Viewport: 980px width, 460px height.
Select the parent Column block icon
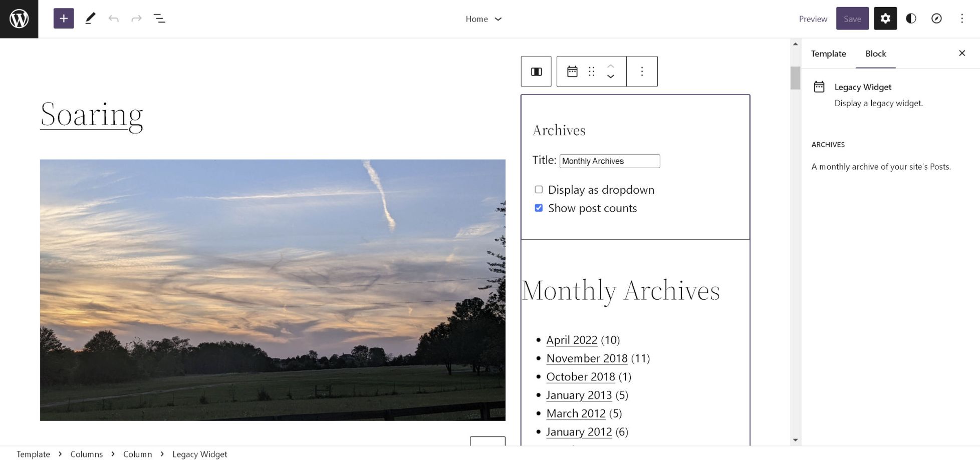[536, 71]
